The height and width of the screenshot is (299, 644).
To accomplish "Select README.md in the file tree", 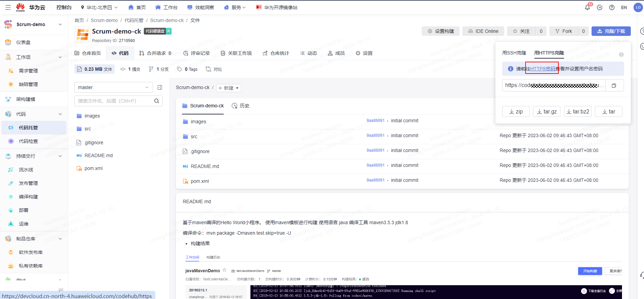I will 95,155.
